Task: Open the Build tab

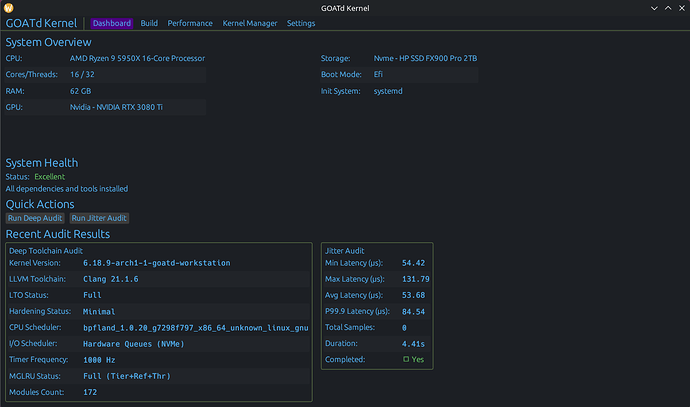Action: point(149,23)
